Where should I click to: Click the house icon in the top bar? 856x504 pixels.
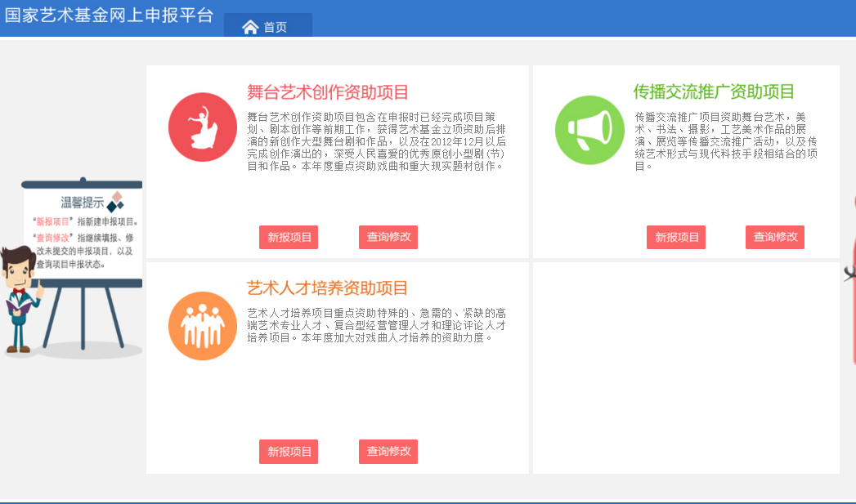(x=250, y=27)
